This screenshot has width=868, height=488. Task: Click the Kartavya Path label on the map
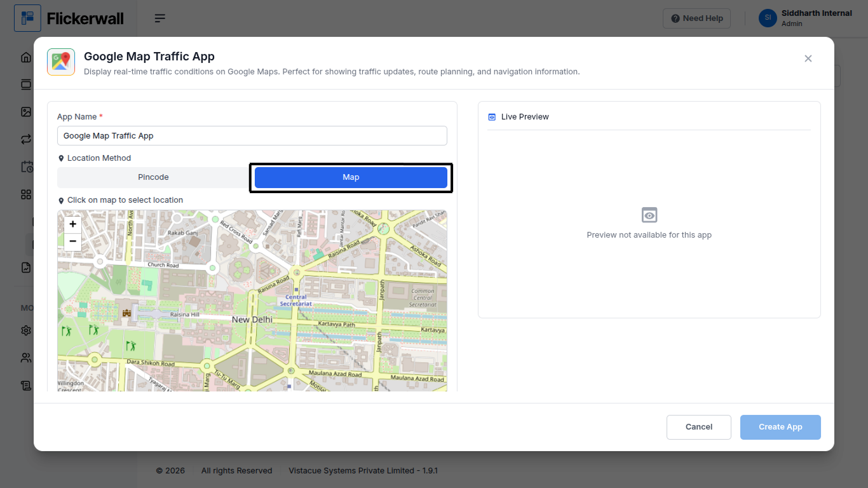coord(337,324)
